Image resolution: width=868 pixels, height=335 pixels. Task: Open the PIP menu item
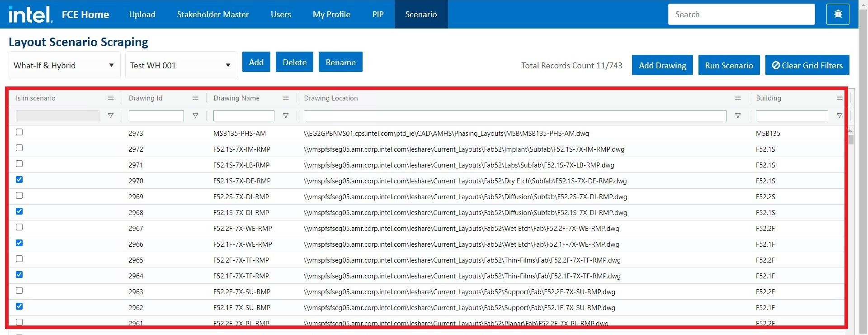(x=377, y=14)
